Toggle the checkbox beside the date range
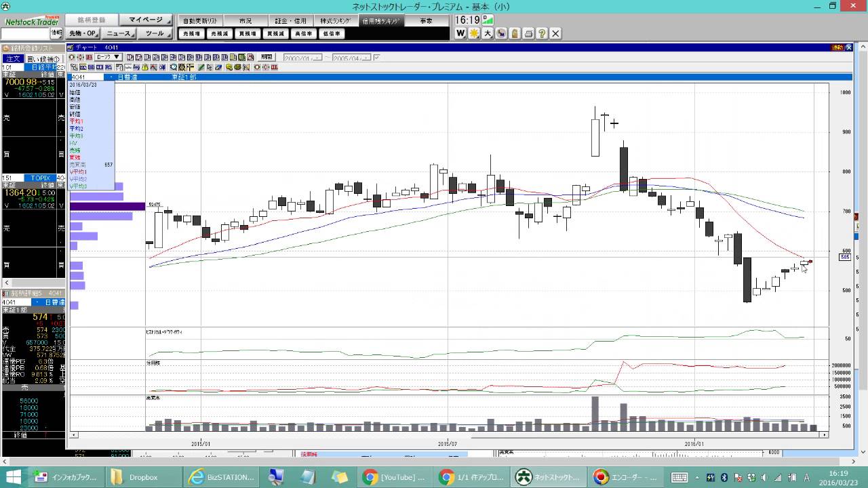868x488 pixels. coord(377,58)
